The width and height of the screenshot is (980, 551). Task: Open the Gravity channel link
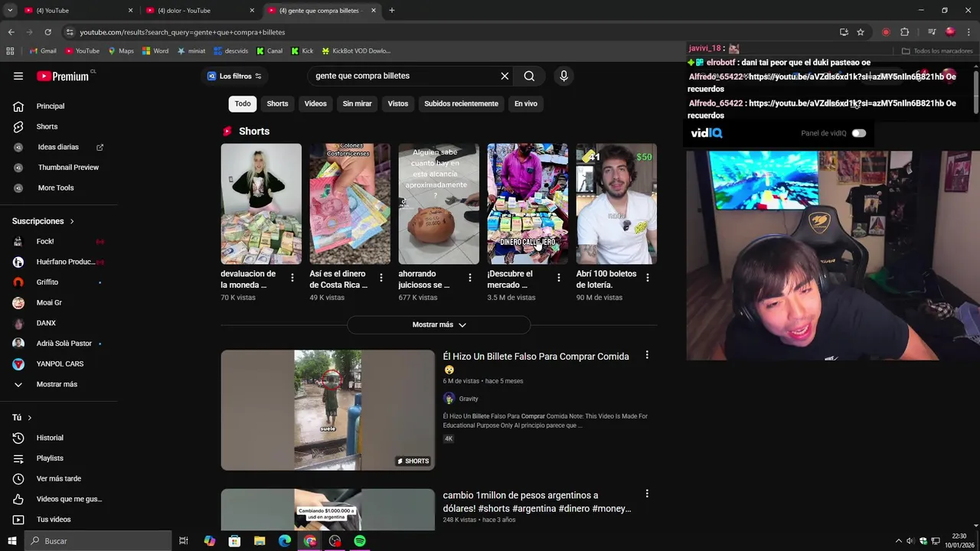pos(469,399)
